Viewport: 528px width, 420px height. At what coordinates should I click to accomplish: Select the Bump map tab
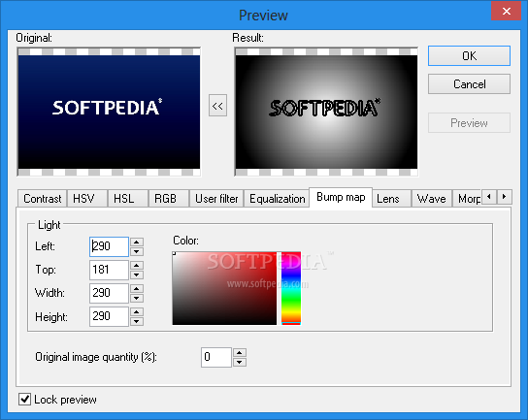click(x=341, y=197)
